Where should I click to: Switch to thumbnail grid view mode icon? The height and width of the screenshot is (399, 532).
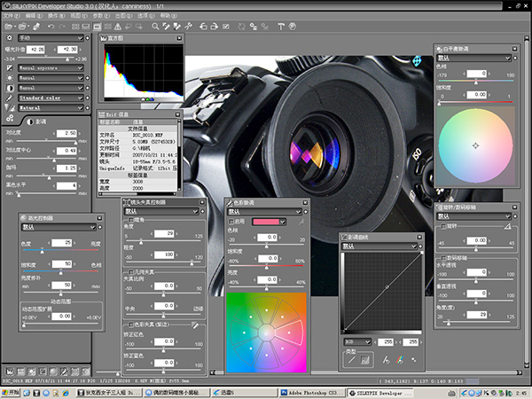(x=75, y=26)
